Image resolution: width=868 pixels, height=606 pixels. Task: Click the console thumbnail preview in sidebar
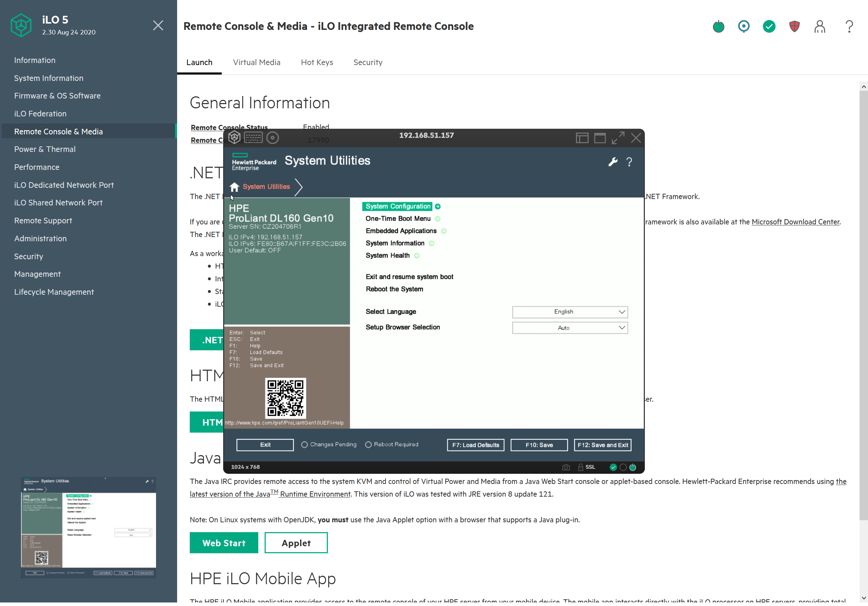click(89, 528)
